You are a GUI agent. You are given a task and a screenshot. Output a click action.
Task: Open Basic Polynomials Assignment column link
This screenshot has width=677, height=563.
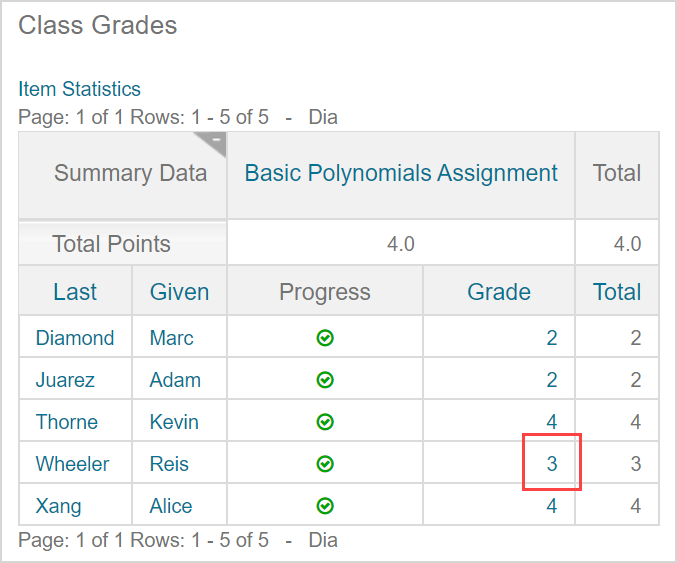(x=401, y=173)
